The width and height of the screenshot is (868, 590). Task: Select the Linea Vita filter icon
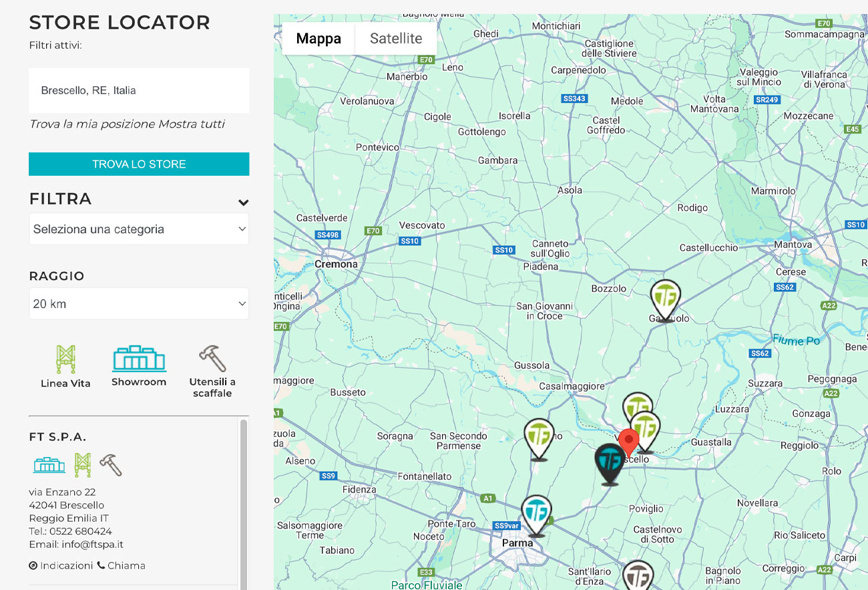coord(65,359)
